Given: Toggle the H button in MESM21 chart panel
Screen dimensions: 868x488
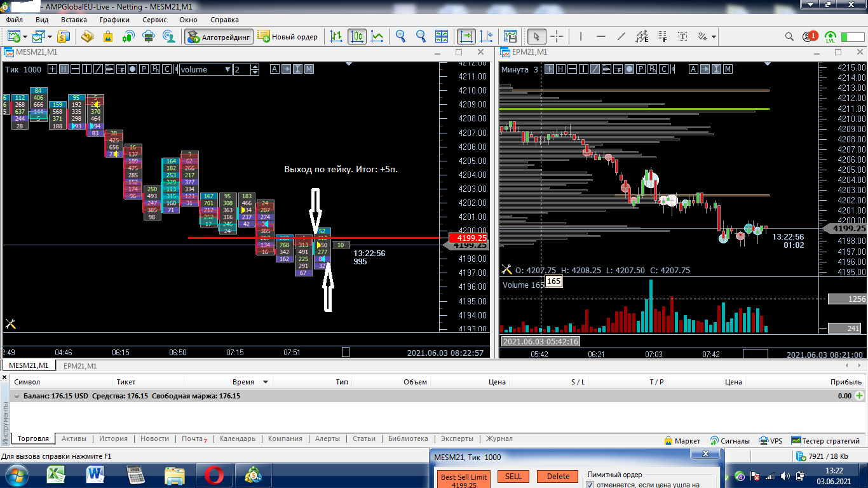Looking at the screenshot, I should point(64,69).
